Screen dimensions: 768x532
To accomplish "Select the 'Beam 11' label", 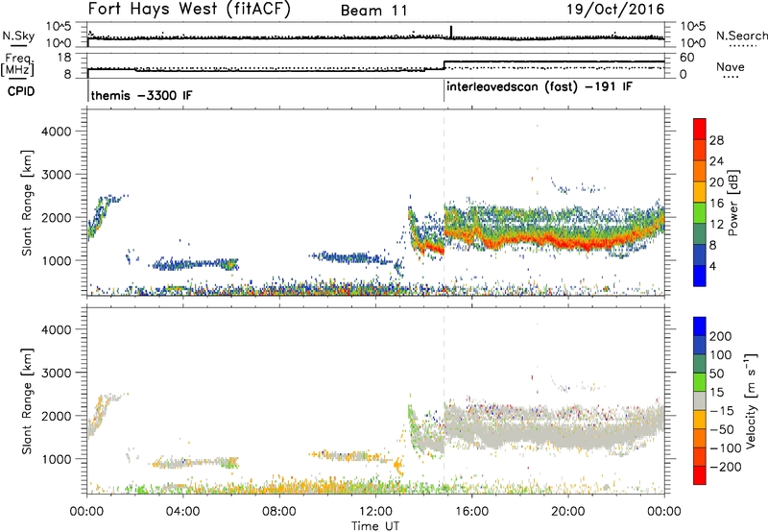I will [374, 11].
